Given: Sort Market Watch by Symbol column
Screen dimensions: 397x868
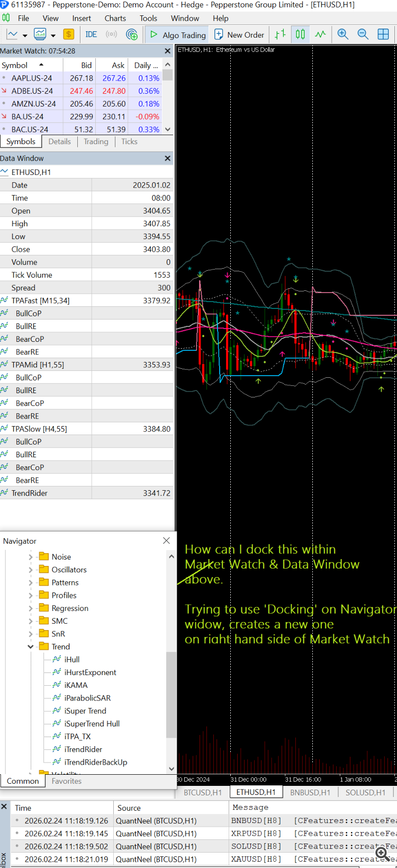Looking at the screenshot, I should [31, 65].
